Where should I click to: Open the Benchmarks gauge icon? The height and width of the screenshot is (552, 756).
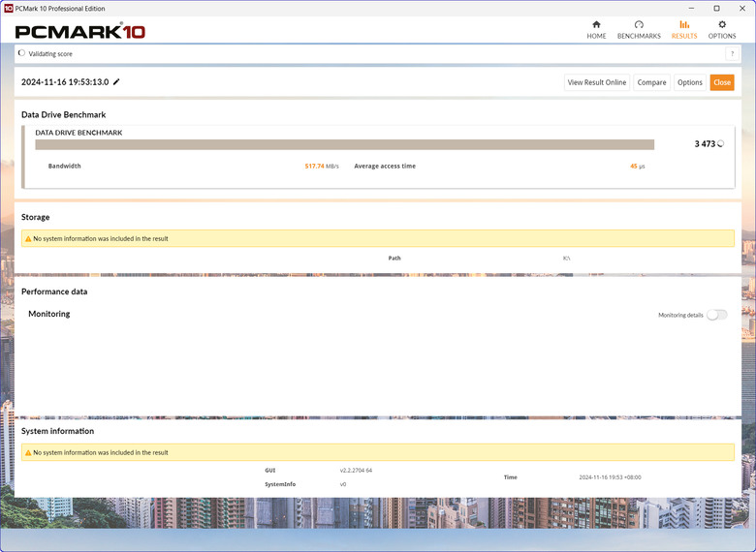[x=639, y=24]
